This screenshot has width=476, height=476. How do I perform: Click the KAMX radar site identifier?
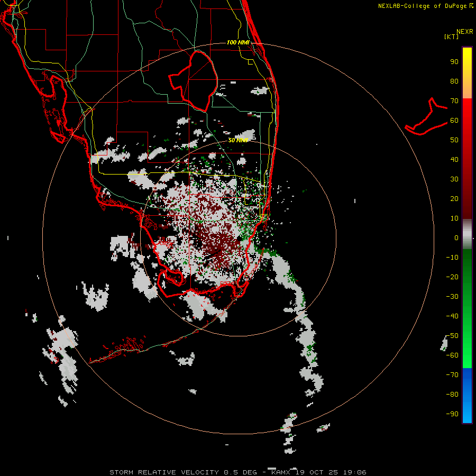point(281,472)
